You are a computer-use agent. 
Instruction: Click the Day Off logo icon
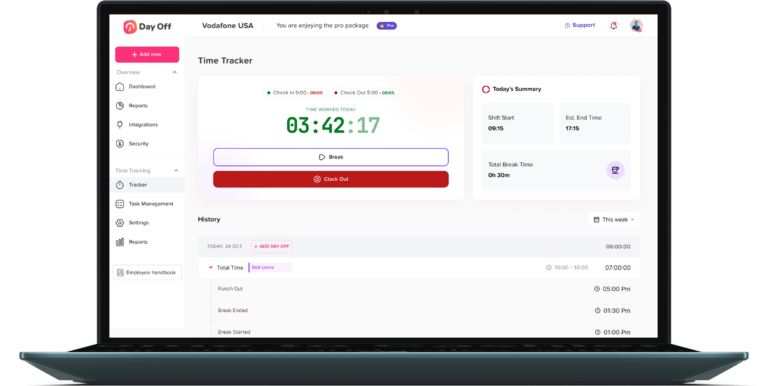(130, 26)
